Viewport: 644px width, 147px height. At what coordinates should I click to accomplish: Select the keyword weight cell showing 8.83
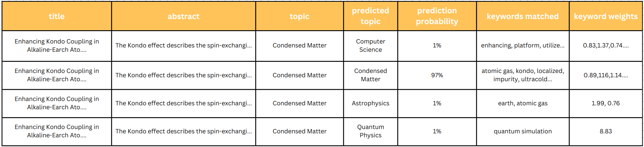606,131
